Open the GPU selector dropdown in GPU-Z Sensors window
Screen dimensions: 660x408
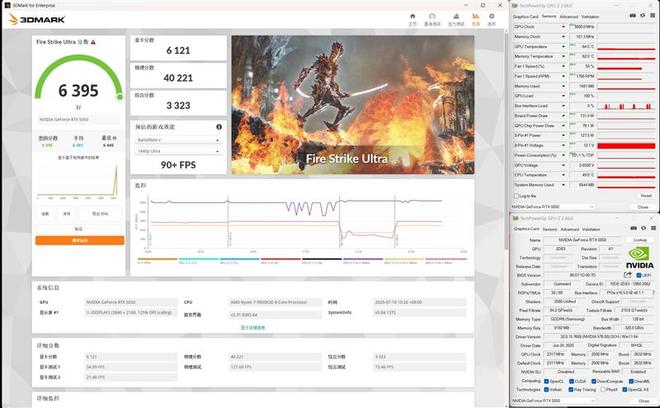point(553,207)
